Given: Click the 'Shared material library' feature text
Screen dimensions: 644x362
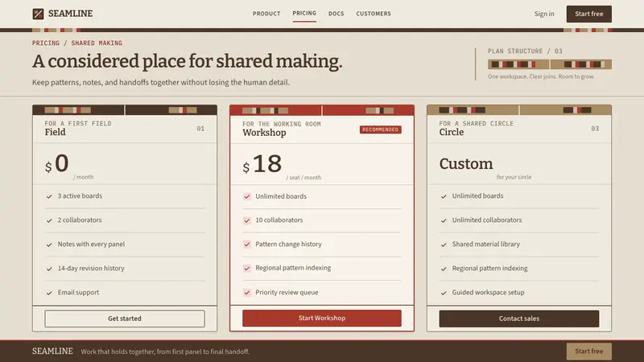Looking at the screenshot, I should (486, 245).
